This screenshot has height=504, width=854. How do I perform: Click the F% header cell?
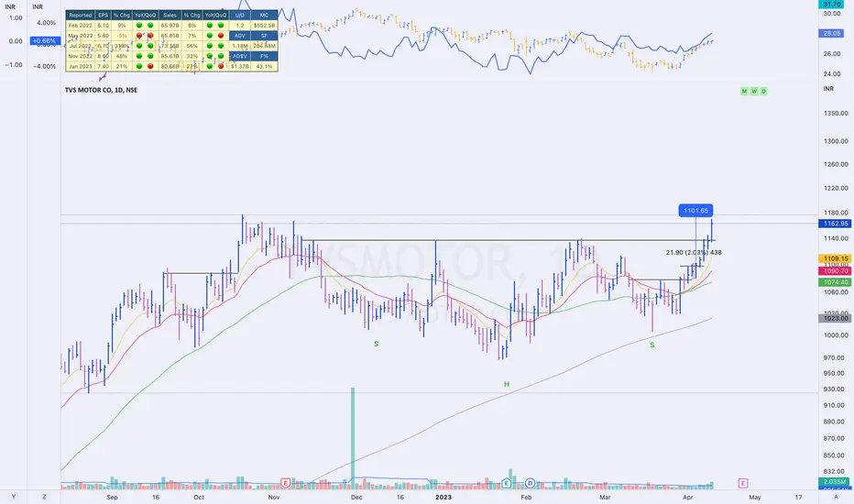tap(264, 56)
